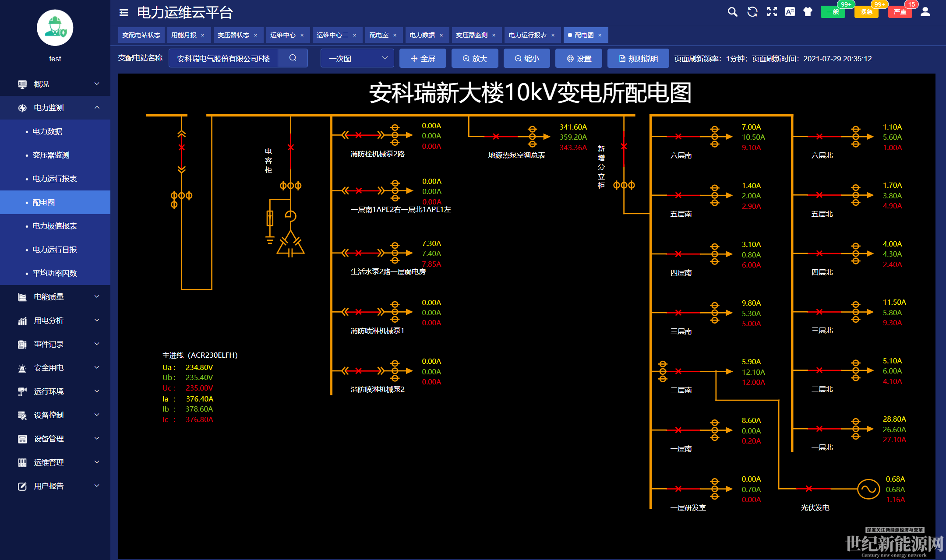
Task: Expand the 安全用电 menu
Action: [x=97, y=367]
